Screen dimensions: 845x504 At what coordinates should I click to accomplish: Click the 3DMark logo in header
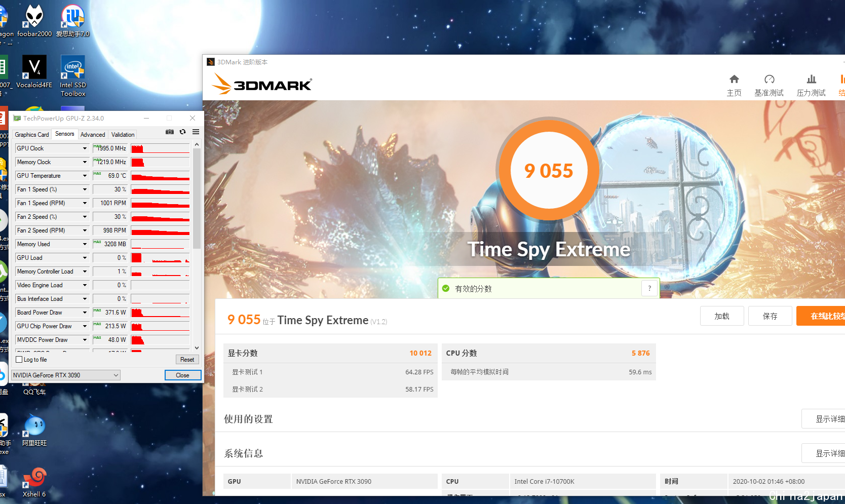[x=261, y=84]
